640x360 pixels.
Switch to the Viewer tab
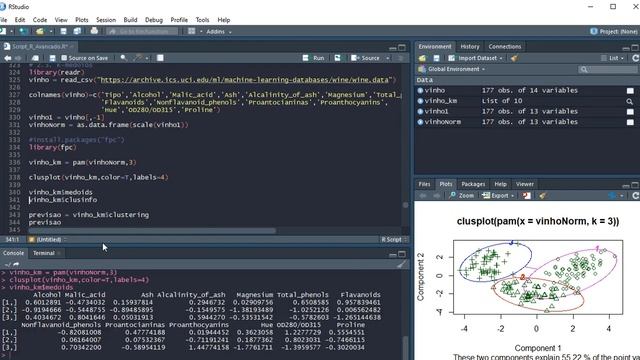524,184
